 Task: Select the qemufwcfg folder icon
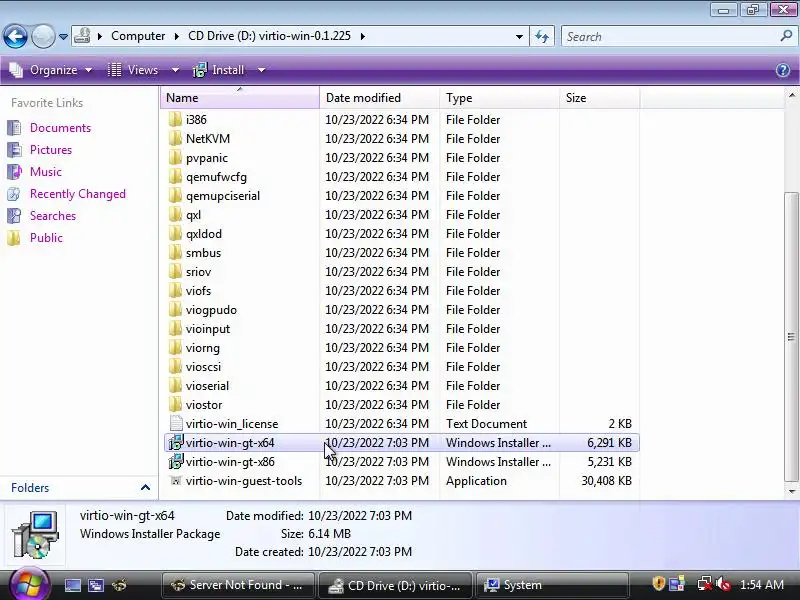175,177
